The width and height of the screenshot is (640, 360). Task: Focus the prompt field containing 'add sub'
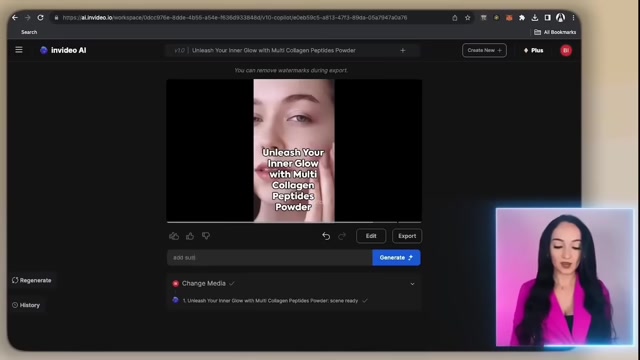point(270,258)
